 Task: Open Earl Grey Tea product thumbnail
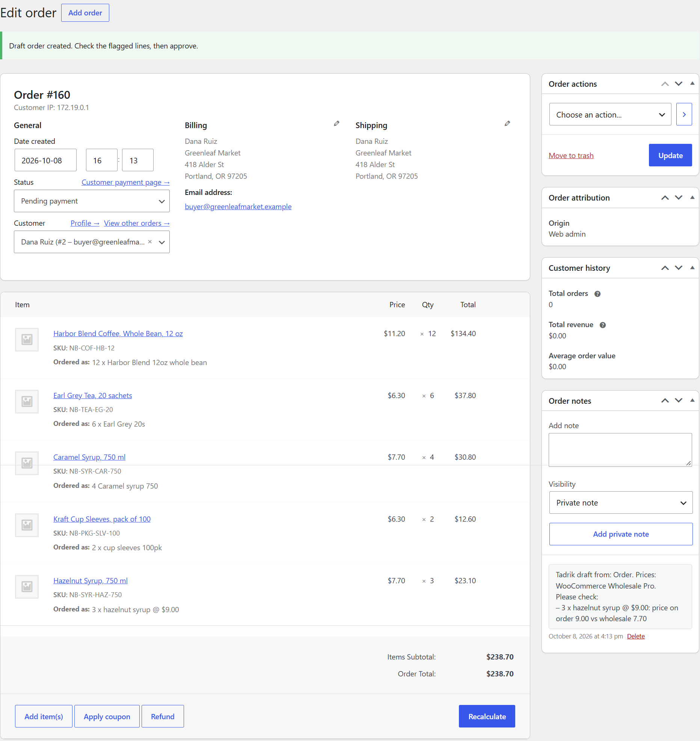click(27, 401)
